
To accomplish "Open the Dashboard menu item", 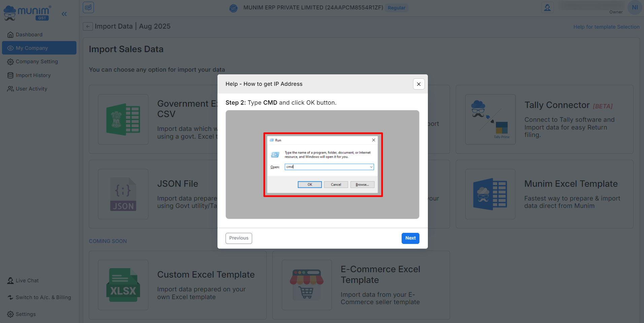I will click(x=29, y=35).
